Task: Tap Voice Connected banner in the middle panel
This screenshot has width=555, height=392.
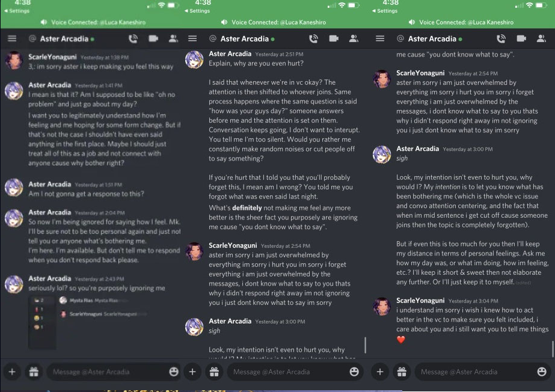Action: [x=274, y=22]
